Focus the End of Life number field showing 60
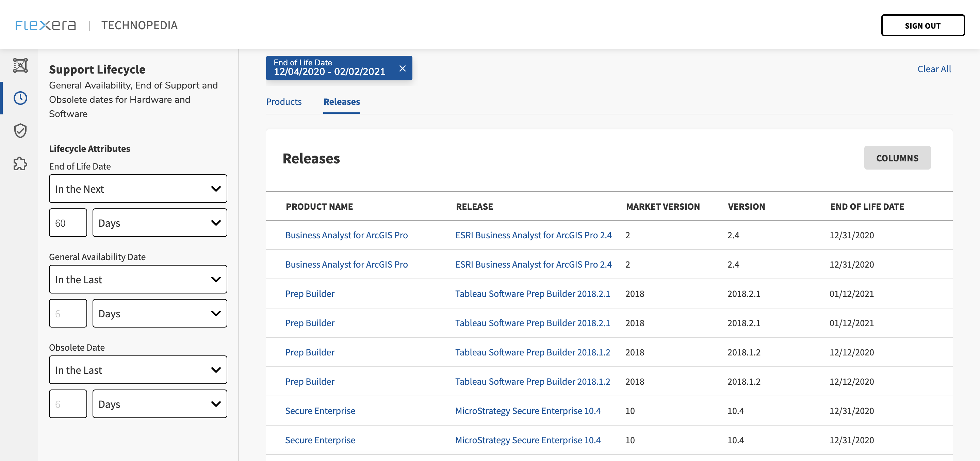The width and height of the screenshot is (980, 461). click(68, 223)
